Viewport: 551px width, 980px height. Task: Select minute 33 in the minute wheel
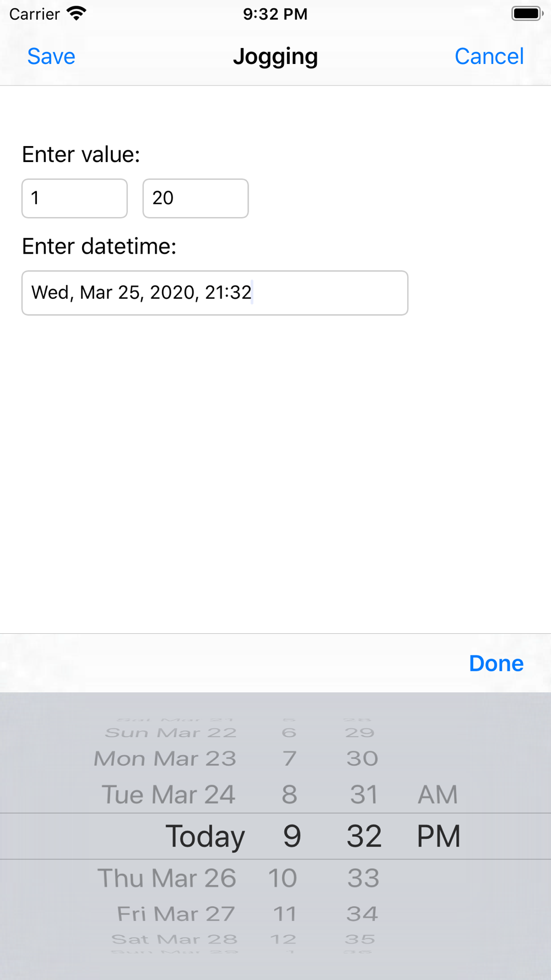[x=363, y=878]
